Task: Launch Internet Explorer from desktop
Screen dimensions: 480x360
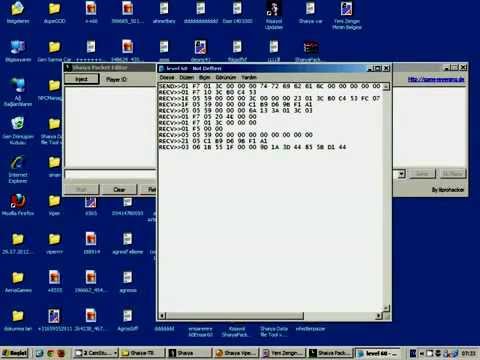Action: click(18, 169)
